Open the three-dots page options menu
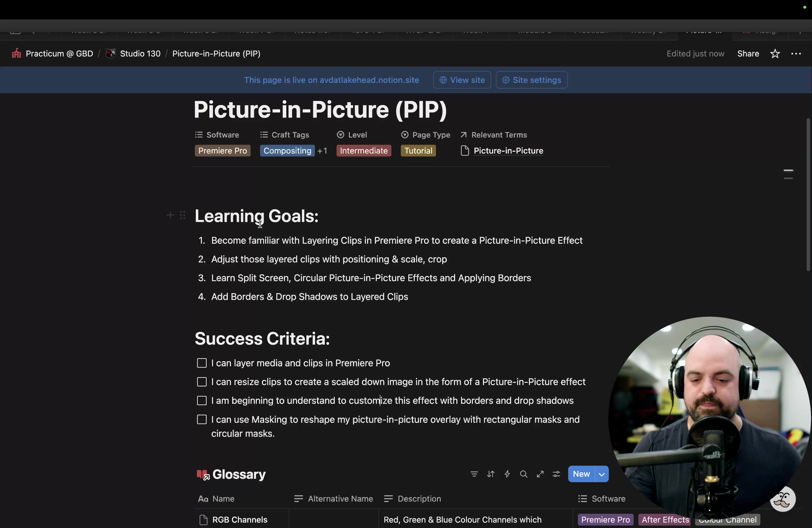Screen dimensions: 812x528 (796, 54)
